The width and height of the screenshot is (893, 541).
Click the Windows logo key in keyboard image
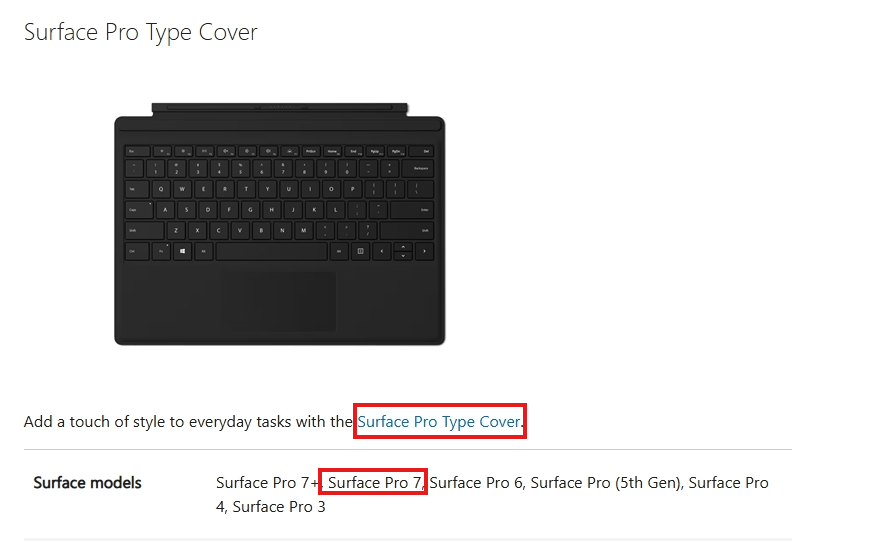tap(182, 251)
